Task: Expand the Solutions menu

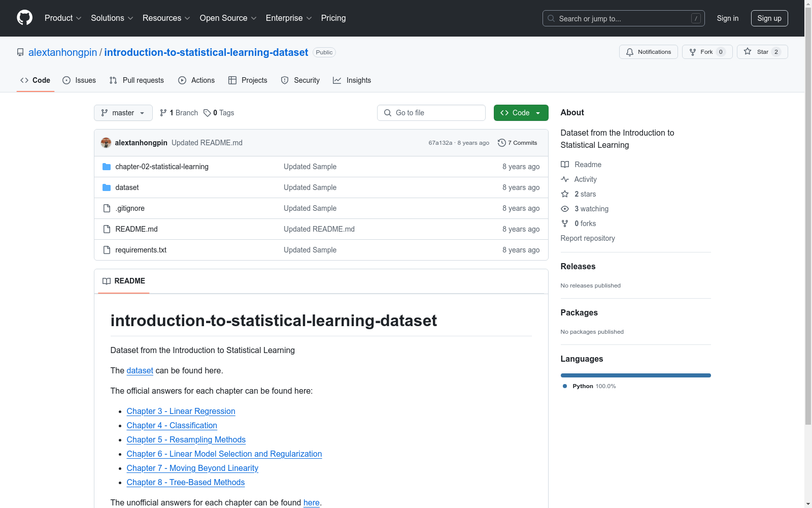Action: (112, 18)
